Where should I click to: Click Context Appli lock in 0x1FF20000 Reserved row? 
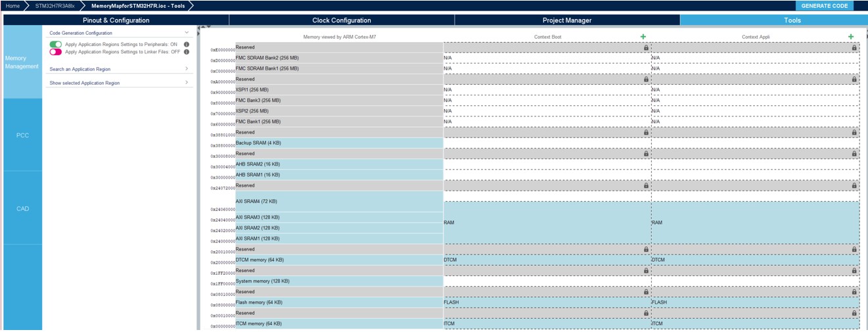pyautogui.click(x=854, y=271)
